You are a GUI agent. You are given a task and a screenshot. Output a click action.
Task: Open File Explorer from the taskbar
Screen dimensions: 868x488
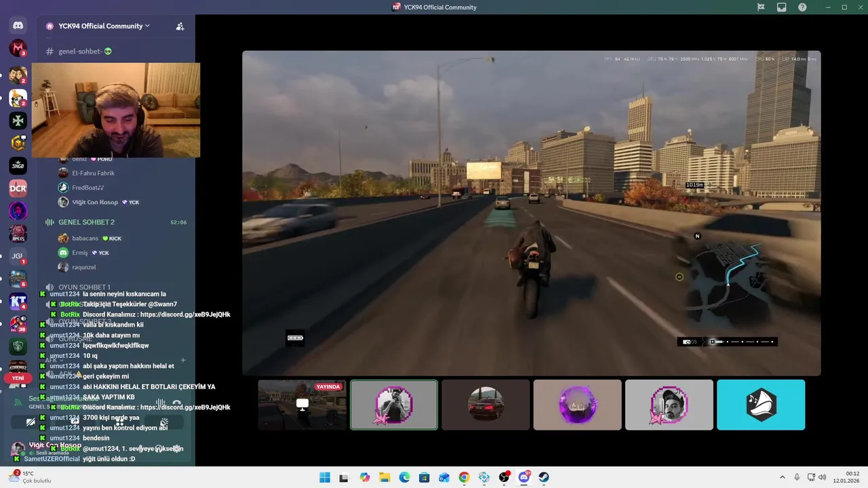click(x=384, y=477)
